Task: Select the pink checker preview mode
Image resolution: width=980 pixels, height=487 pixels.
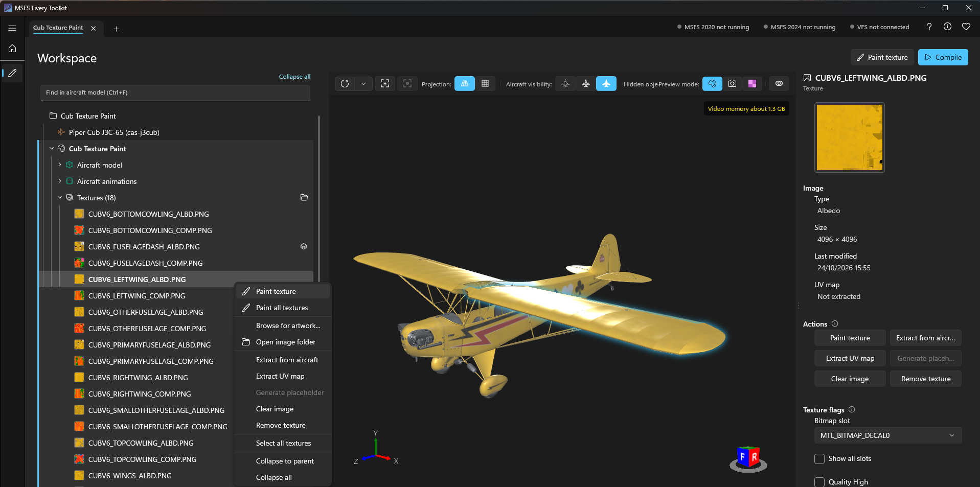Action: click(753, 84)
